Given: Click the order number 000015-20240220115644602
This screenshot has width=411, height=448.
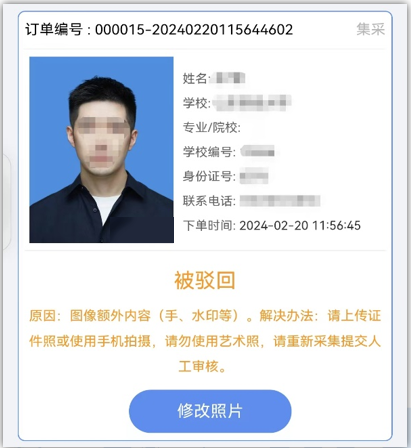Looking at the screenshot, I should (x=194, y=30).
